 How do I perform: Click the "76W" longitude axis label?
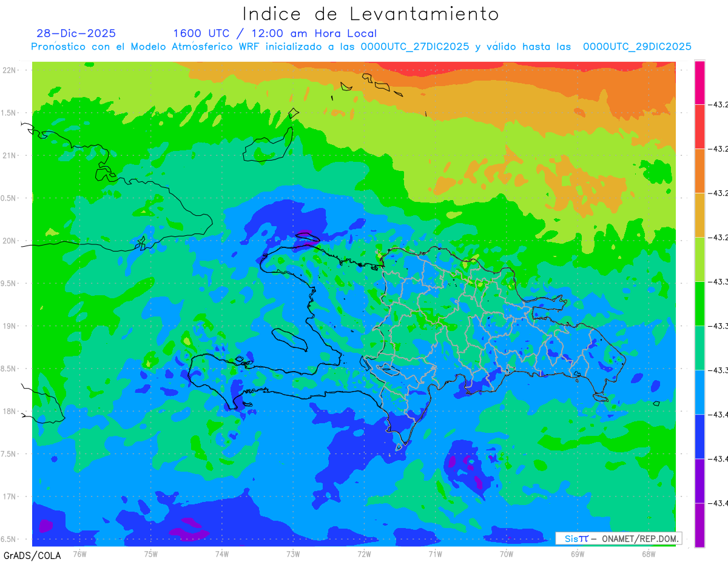tap(79, 554)
